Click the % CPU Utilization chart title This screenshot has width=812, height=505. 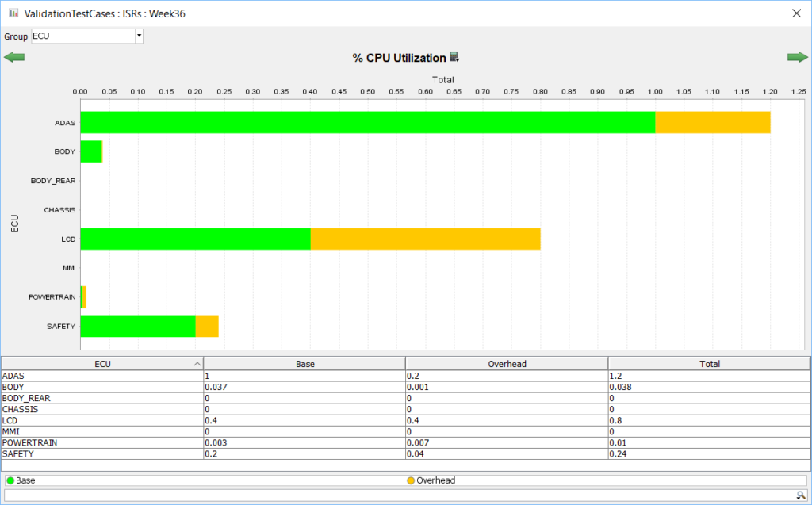pyautogui.click(x=400, y=58)
